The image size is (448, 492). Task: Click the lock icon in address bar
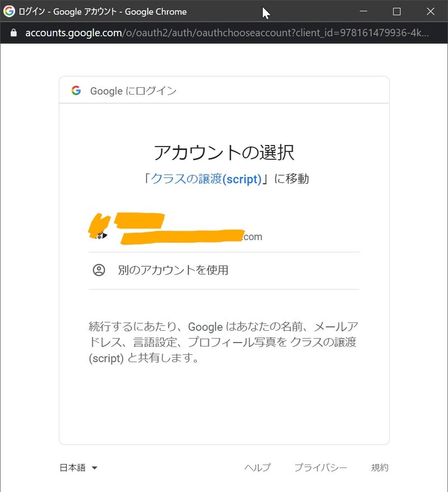click(x=13, y=32)
